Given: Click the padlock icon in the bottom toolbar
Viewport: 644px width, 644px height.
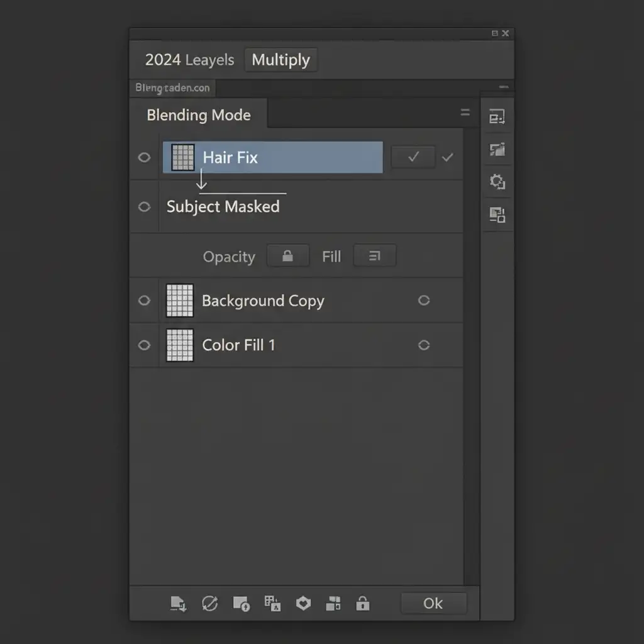Looking at the screenshot, I should pos(362,604).
